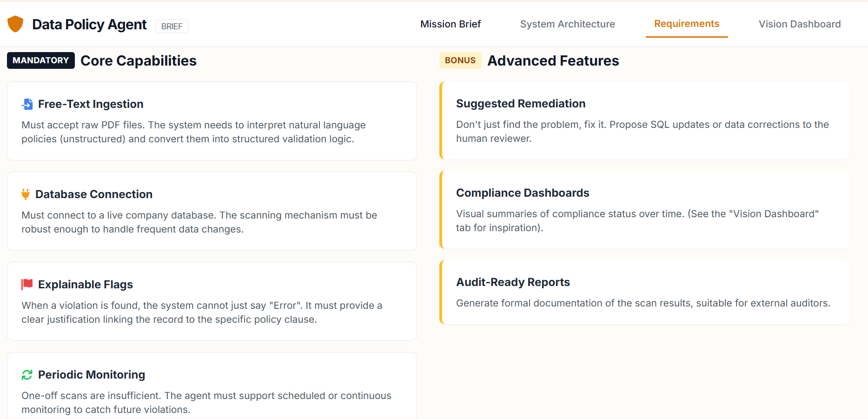Open the Mission Brief tab

pos(451,24)
